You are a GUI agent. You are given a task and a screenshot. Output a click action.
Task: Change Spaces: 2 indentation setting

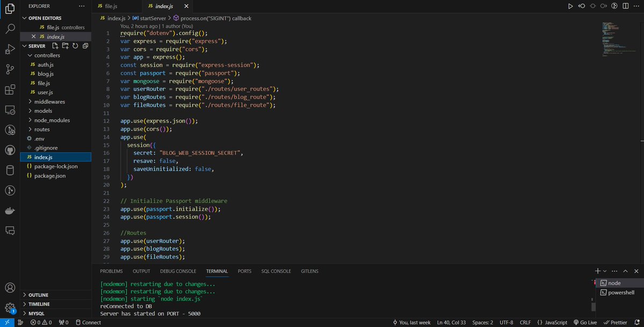[x=482, y=322]
